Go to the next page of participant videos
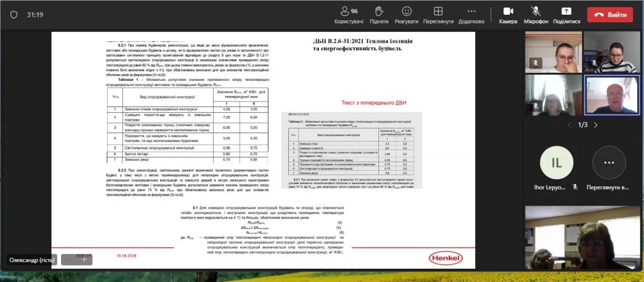Screen dimensions: 644x282 (x=596, y=125)
